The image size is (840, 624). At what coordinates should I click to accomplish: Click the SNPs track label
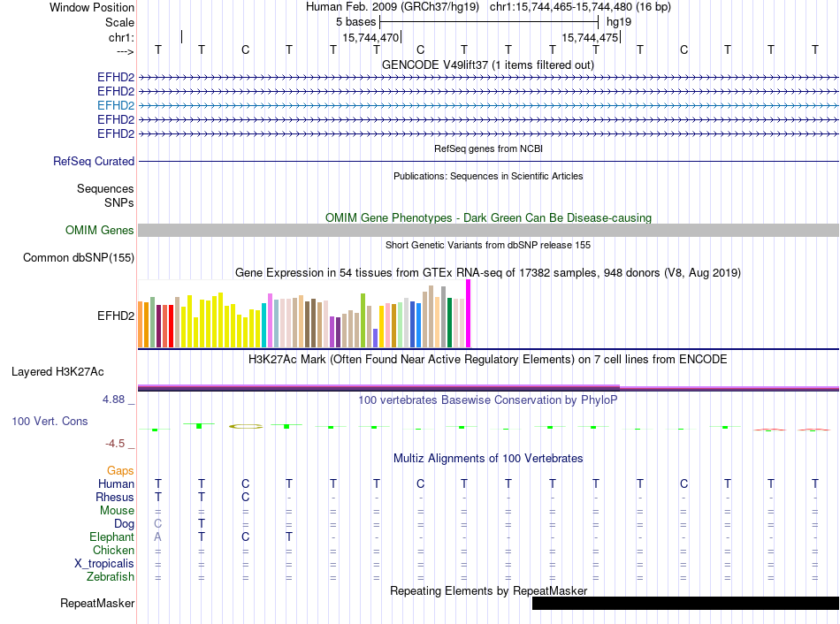click(x=119, y=202)
